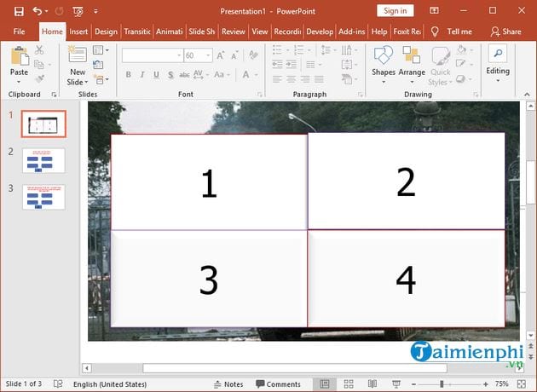Expand the Paste options arrow
537x392 pixels.
tap(19, 82)
